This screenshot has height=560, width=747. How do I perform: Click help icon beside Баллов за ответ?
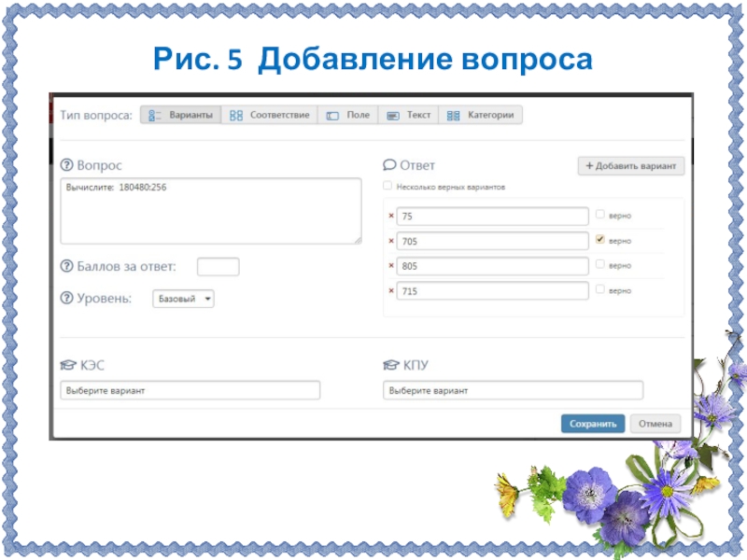pos(66,267)
